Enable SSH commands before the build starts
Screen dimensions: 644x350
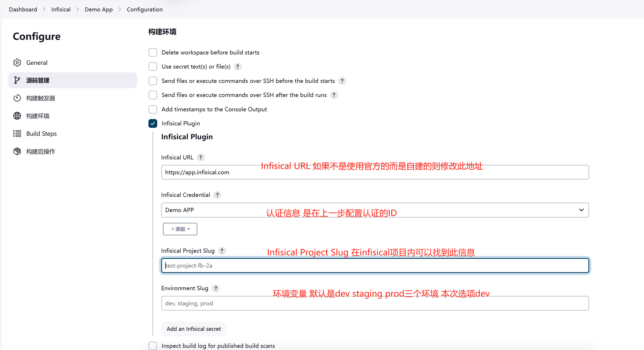point(153,81)
